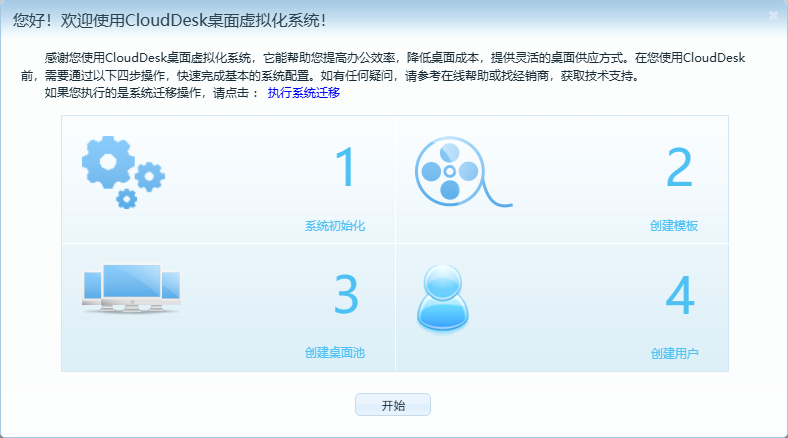Click the text 如果您执行的是系统迁移操作，请点击：

(151, 93)
